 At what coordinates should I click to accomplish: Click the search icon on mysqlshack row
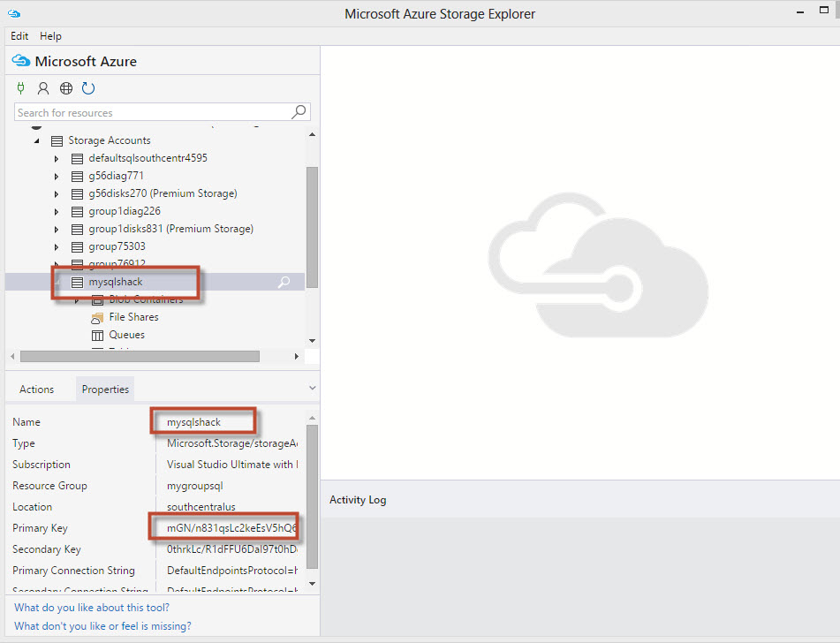point(284,283)
